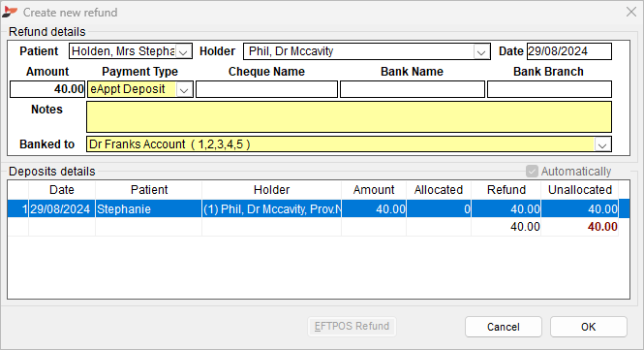Click into the Cheque Name field

click(x=266, y=89)
